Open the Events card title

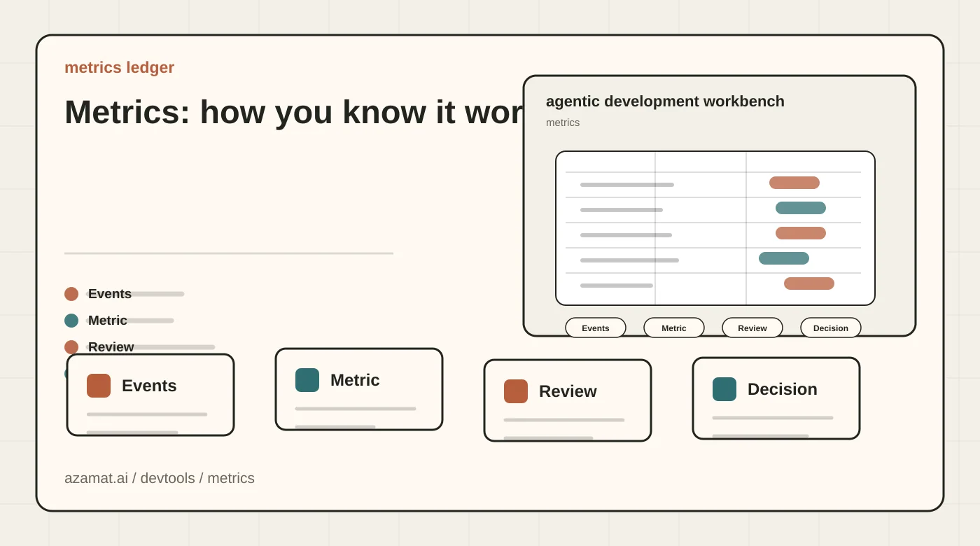coord(149,386)
